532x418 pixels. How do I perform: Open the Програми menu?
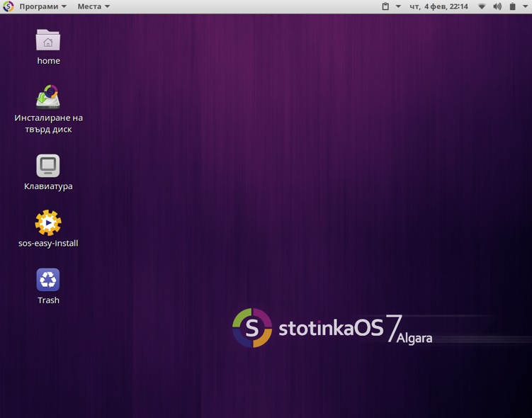coord(43,6)
